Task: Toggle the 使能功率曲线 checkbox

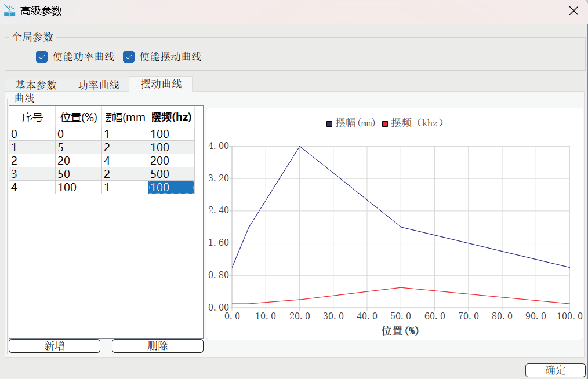Action: coord(41,57)
